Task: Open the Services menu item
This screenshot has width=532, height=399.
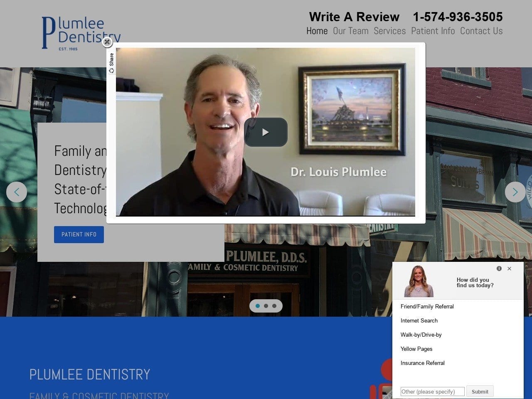Action: (389, 31)
